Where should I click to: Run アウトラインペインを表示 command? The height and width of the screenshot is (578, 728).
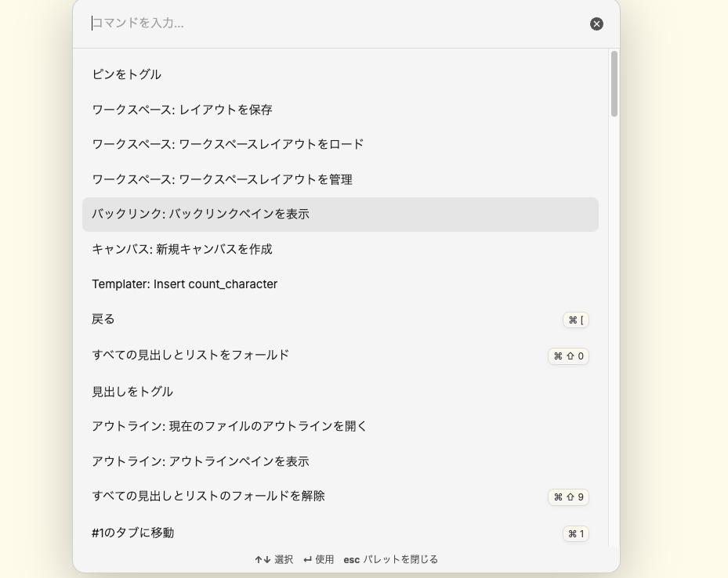point(340,461)
